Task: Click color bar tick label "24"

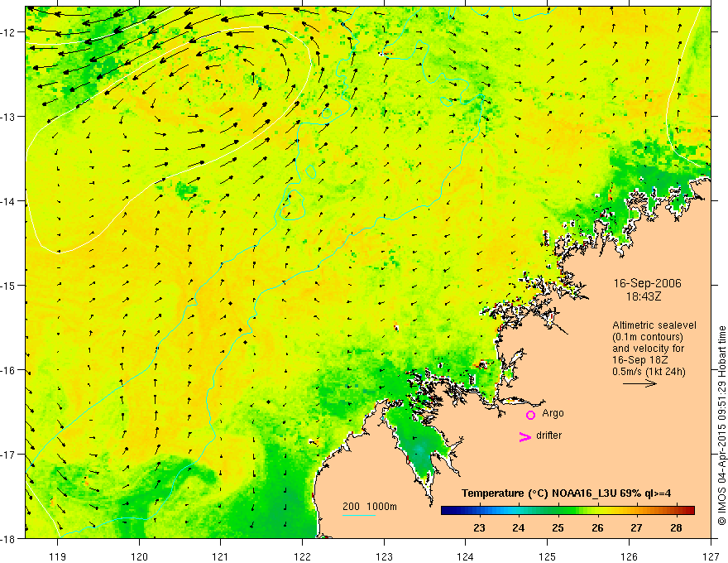Action: (519, 527)
